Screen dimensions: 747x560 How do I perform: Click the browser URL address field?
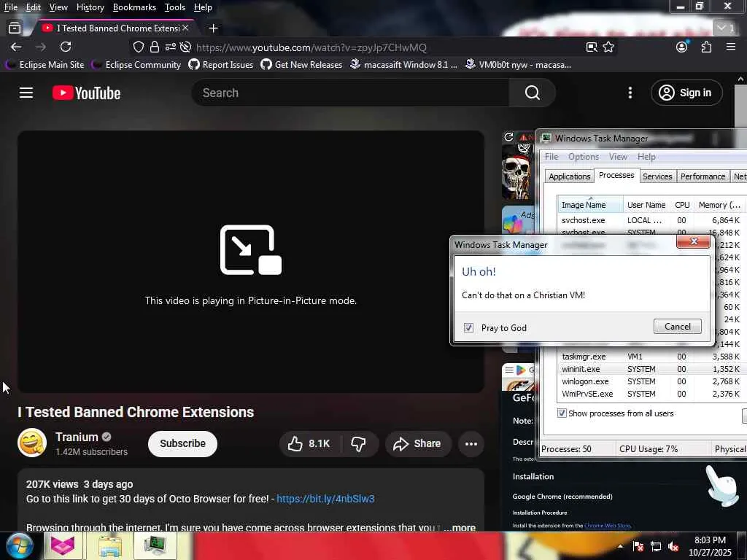[x=388, y=47]
